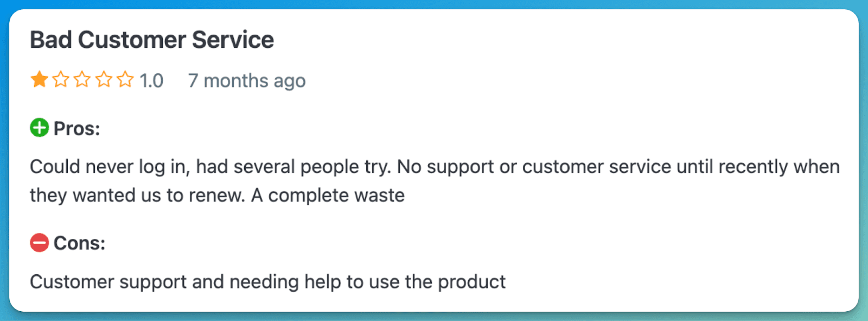868x321 pixels.
Task: Click the green Pros plus icon
Action: [x=39, y=128]
